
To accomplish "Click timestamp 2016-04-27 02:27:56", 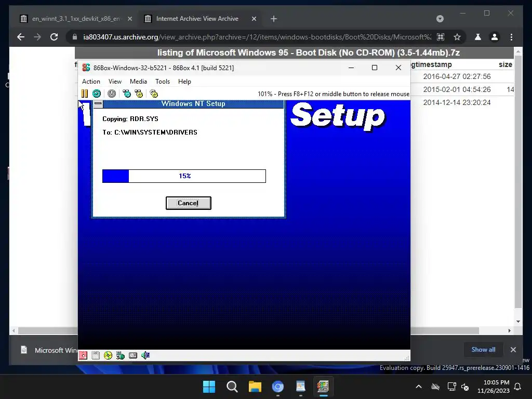I will tap(457, 76).
